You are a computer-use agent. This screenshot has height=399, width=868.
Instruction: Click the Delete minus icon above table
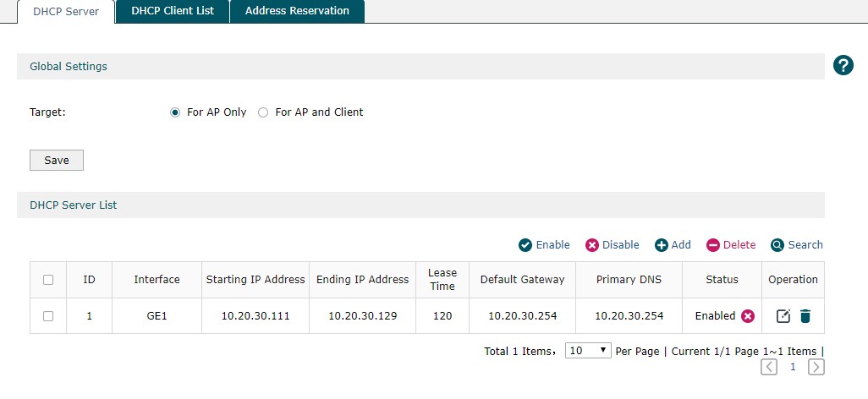713,245
